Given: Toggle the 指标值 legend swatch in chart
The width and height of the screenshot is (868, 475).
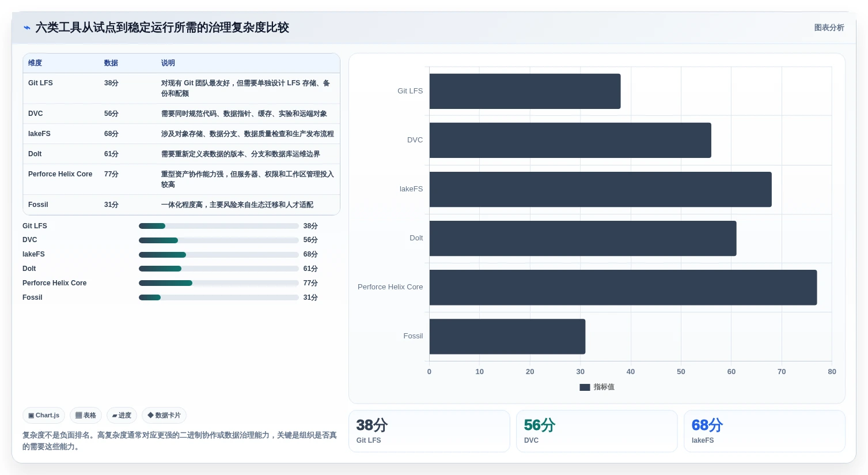Looking at the screenshot, I should coord(585,387).
